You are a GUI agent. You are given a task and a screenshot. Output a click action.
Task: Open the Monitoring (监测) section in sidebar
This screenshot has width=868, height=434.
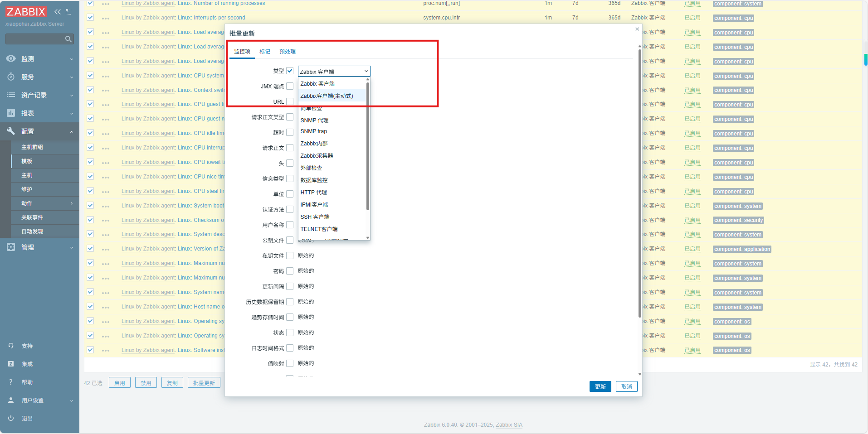(27, 58)
